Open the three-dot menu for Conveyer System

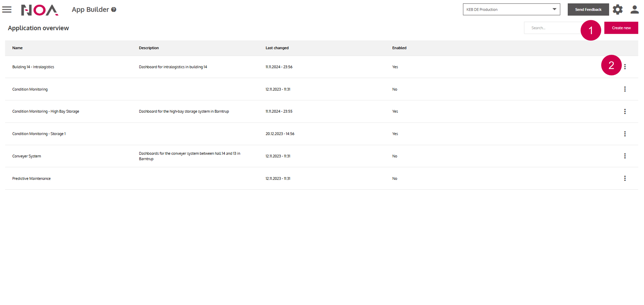[625, 156]
